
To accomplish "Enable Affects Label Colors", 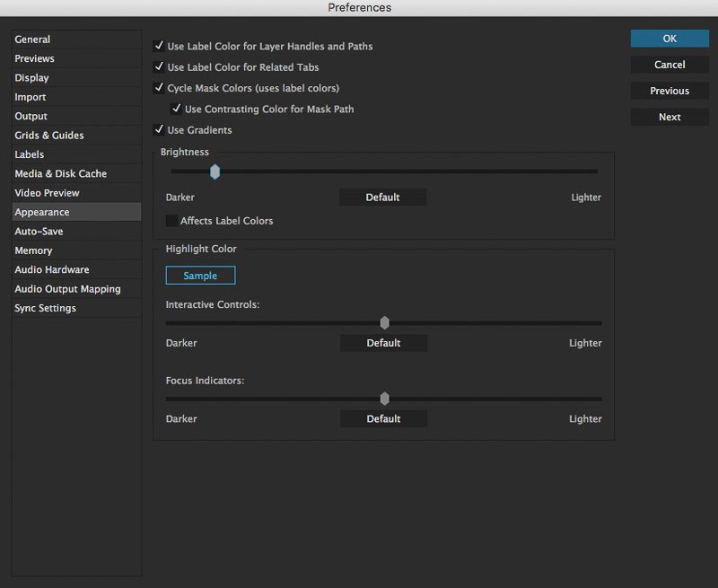I will point(170,220).
